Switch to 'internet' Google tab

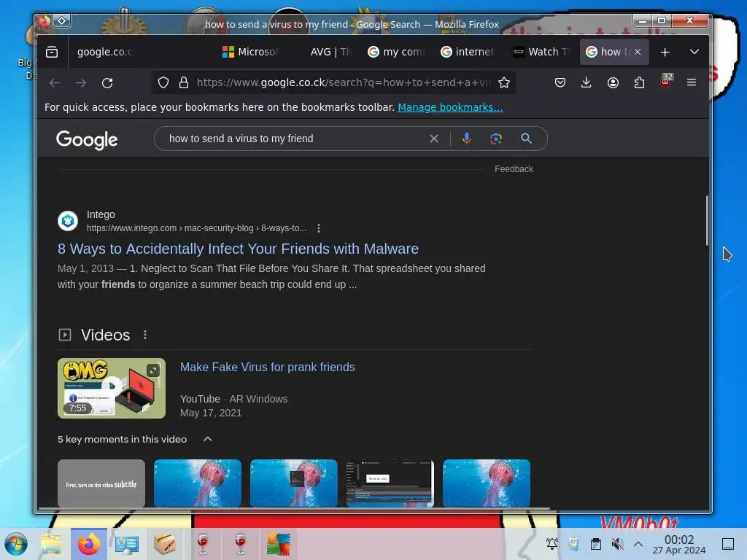(468, 52)
